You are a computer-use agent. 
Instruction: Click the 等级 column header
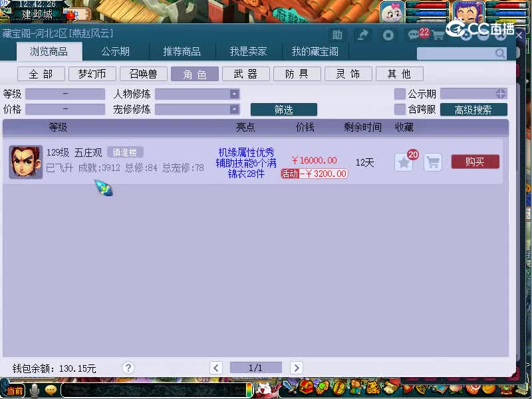tap(58, 127)
